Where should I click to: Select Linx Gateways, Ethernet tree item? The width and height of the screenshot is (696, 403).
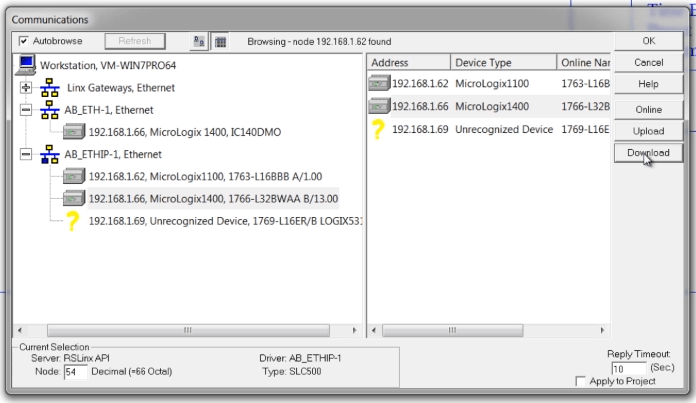tap(121, 88)
